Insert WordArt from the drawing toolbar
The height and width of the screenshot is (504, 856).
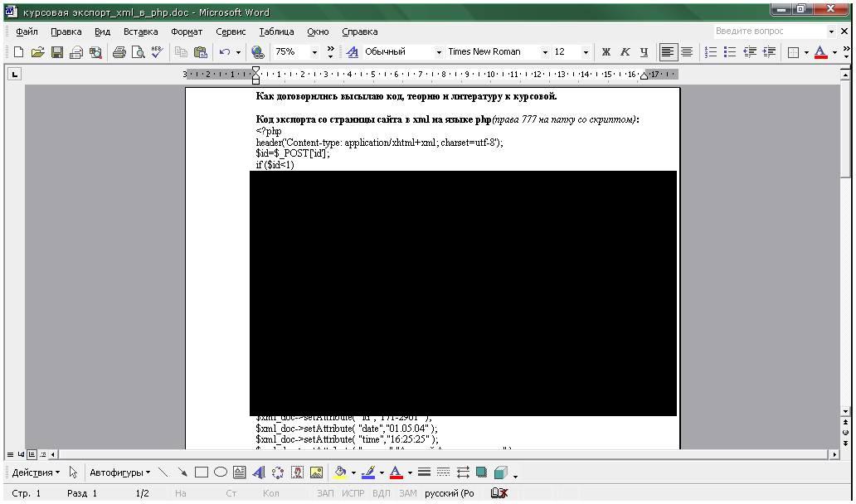click(258, 473)
